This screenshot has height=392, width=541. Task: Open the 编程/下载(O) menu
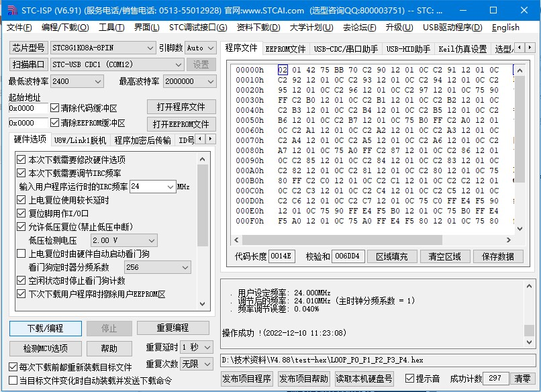click(65, 28)
